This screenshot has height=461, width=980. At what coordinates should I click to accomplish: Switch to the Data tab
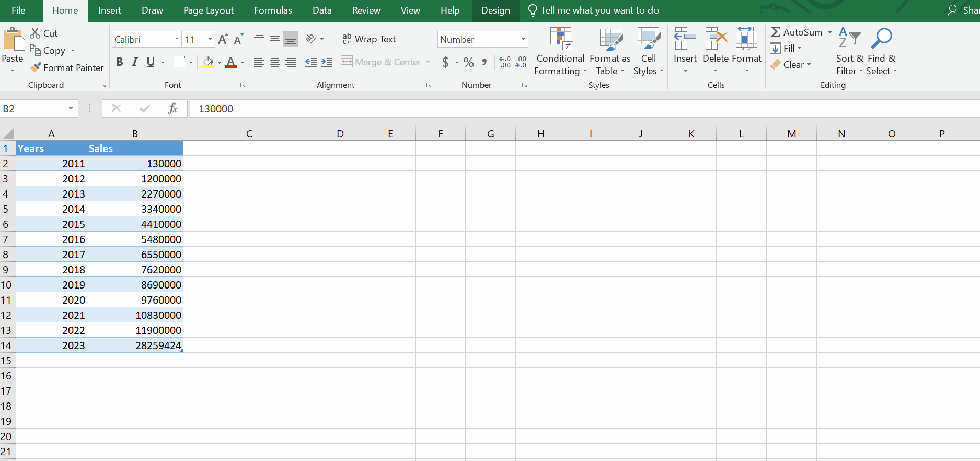click(x=322, y=10)
